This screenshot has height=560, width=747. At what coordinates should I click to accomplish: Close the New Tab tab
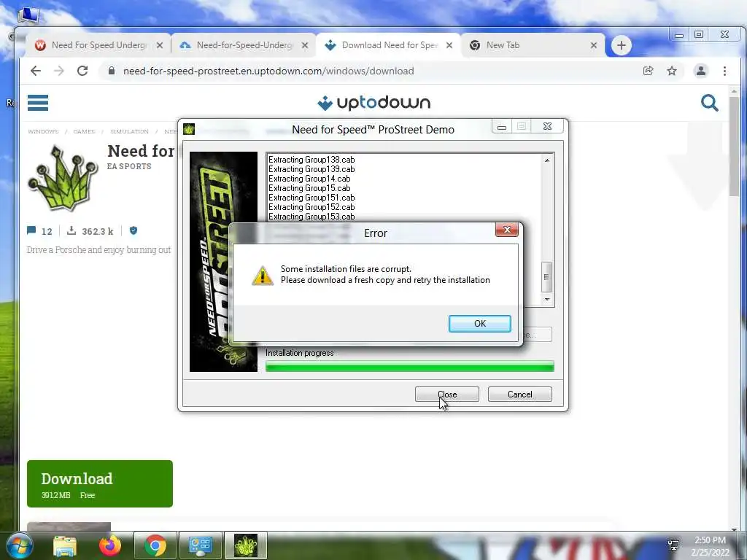click(594, 45)
